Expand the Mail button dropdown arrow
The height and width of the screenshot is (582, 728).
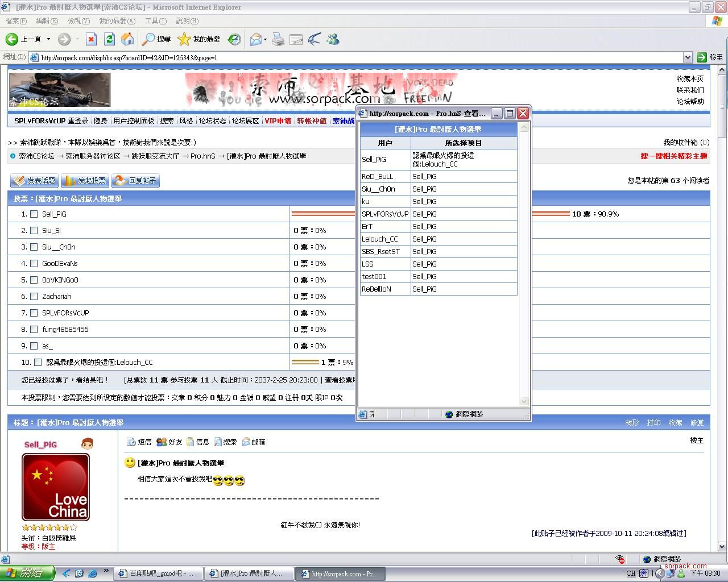[x=265, y=39]
